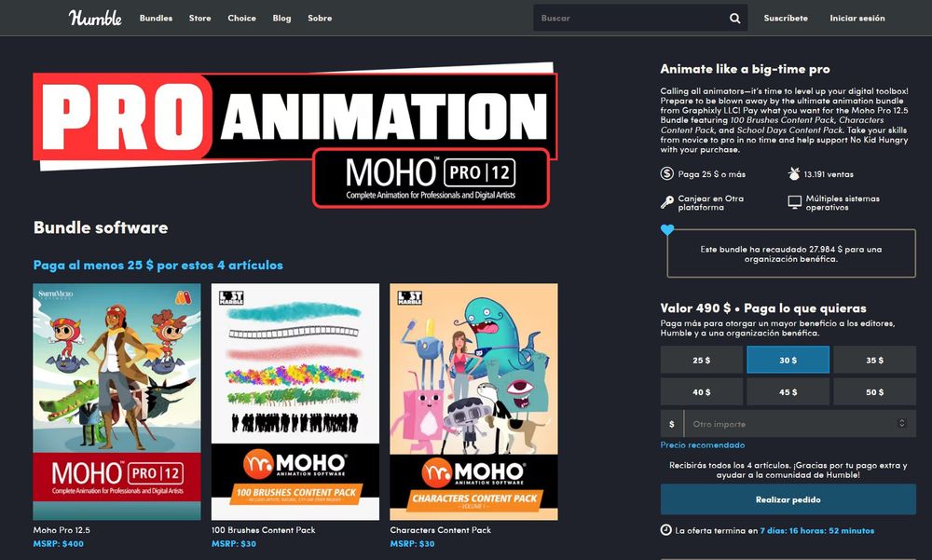Open the Characters Content Pack thumbnail
The width and height of the screenshot is (932, 560).
pyautogui.click(x=473, y=402)
